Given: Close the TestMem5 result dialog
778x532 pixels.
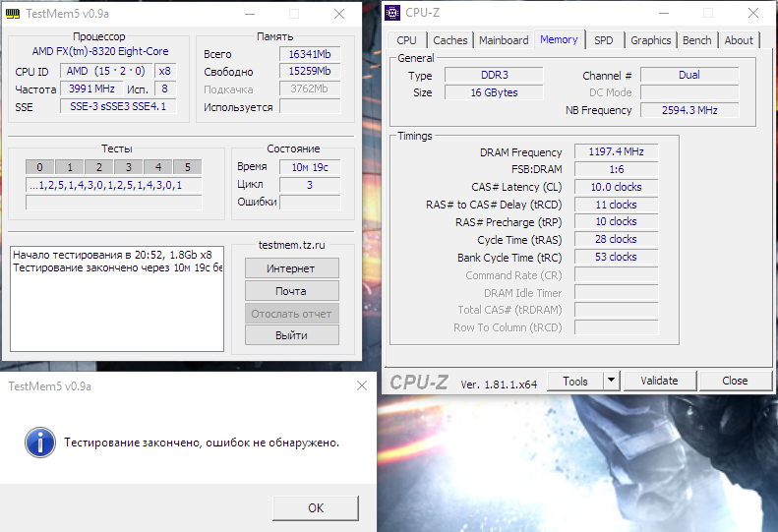Looking at the screenshot, I should [x=362, y=385].
